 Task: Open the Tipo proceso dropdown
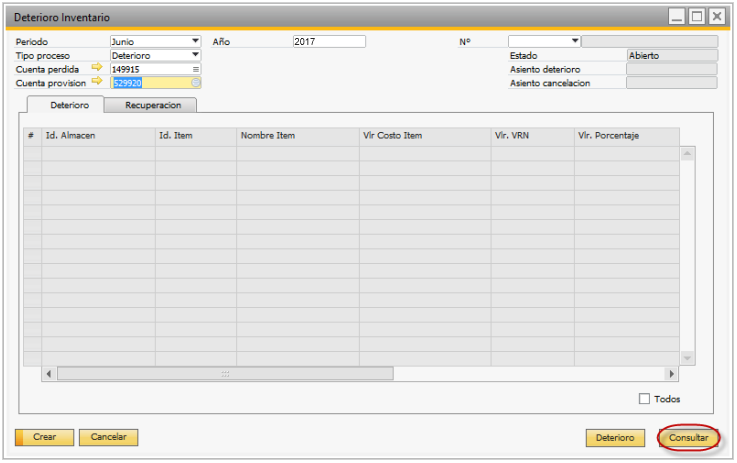pyautogui.click(x=195, y=55)
